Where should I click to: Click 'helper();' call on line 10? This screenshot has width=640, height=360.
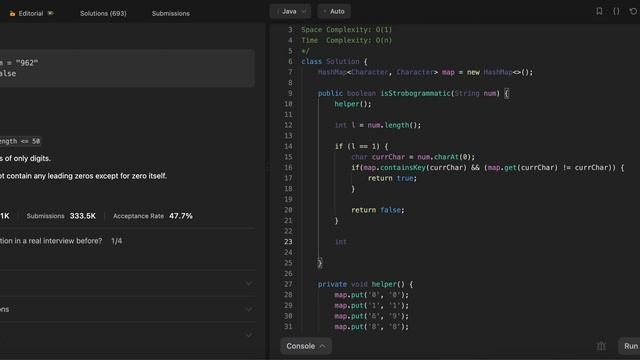click(x=353, y=104)
